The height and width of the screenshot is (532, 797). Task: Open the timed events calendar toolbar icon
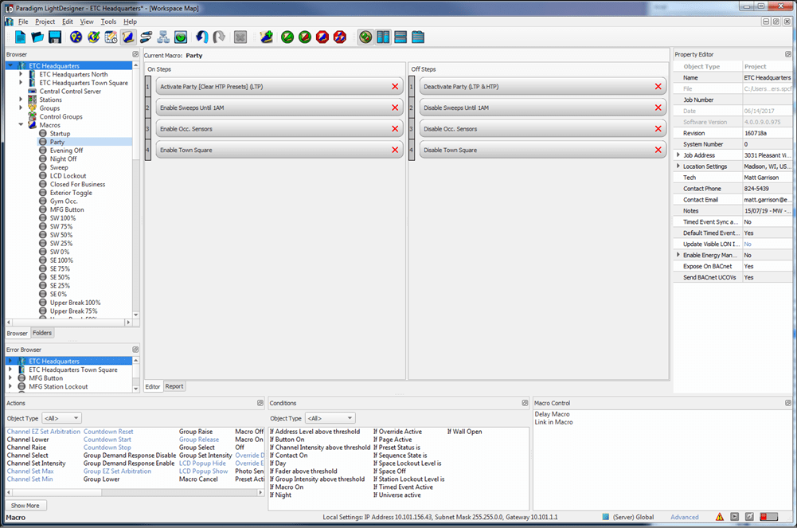click(x=111, y=37)
